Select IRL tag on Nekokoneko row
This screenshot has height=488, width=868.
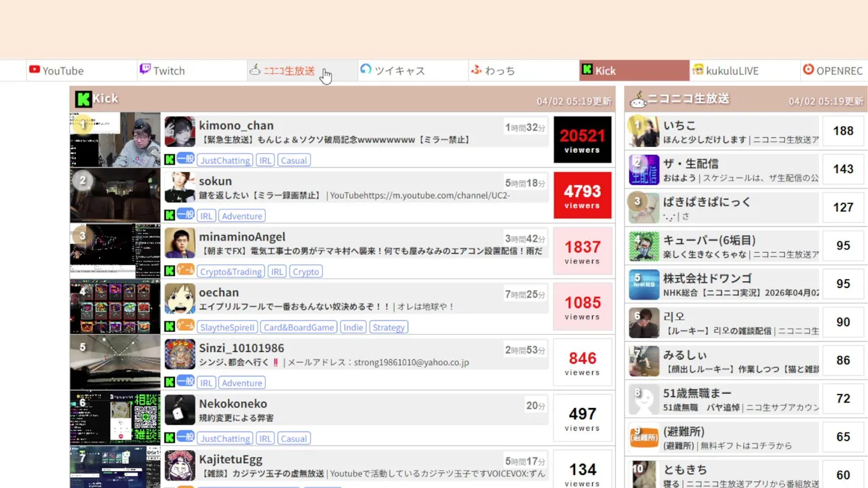pyautogui.click(x=265, y=439)
